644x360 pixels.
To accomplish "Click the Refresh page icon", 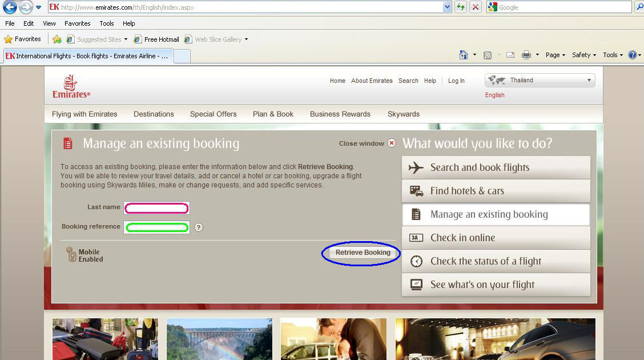I will click(x=461, y=7).
